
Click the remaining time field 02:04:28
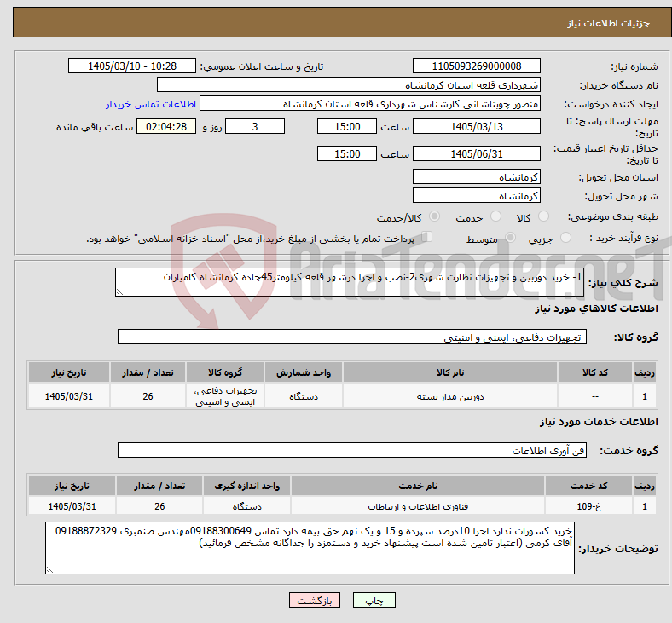pyautogui.click(x=166, y=126)
